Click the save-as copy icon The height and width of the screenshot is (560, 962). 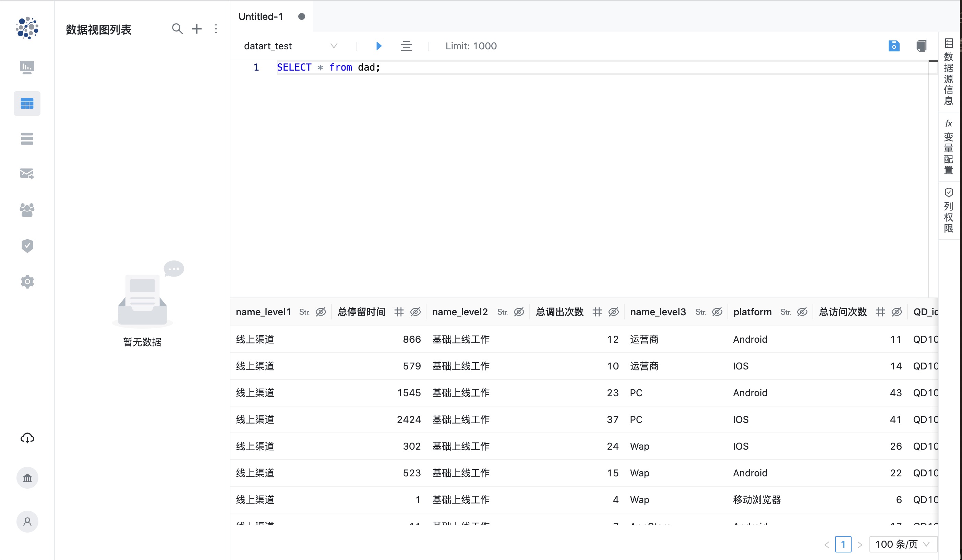[x=921, y=46]
